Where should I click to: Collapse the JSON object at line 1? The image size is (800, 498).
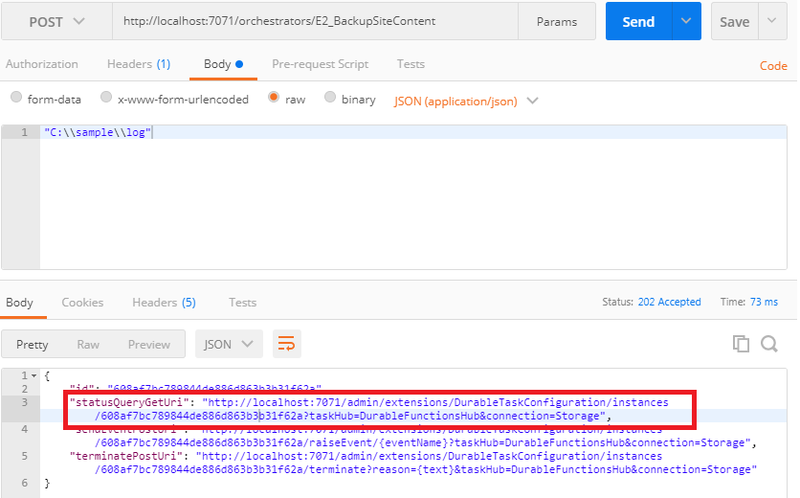[34, 376]
